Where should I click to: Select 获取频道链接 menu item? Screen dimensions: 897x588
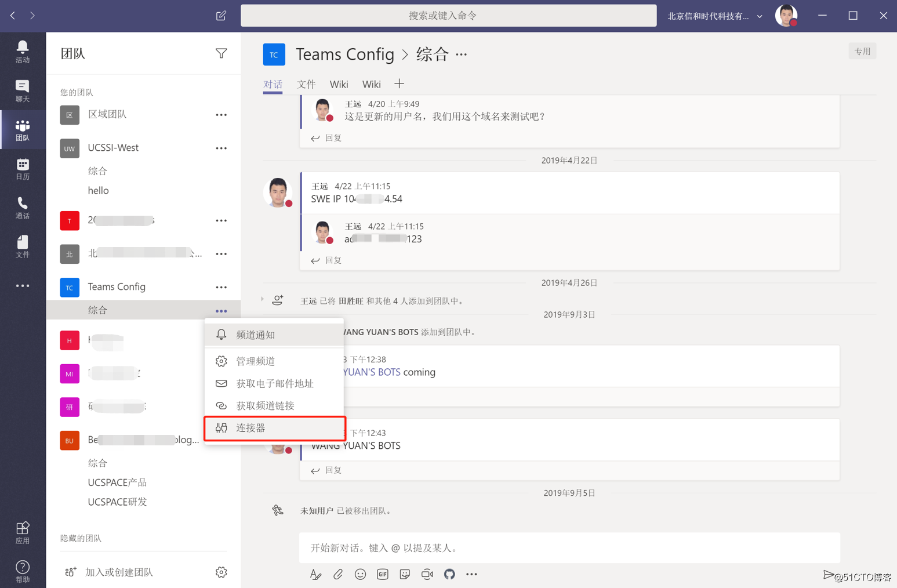point(274,405)
